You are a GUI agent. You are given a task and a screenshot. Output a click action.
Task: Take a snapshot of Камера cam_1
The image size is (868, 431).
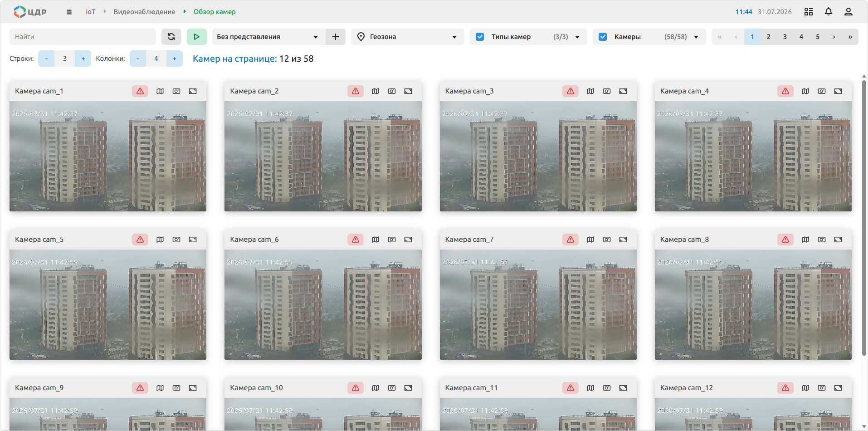coord(176,91)
